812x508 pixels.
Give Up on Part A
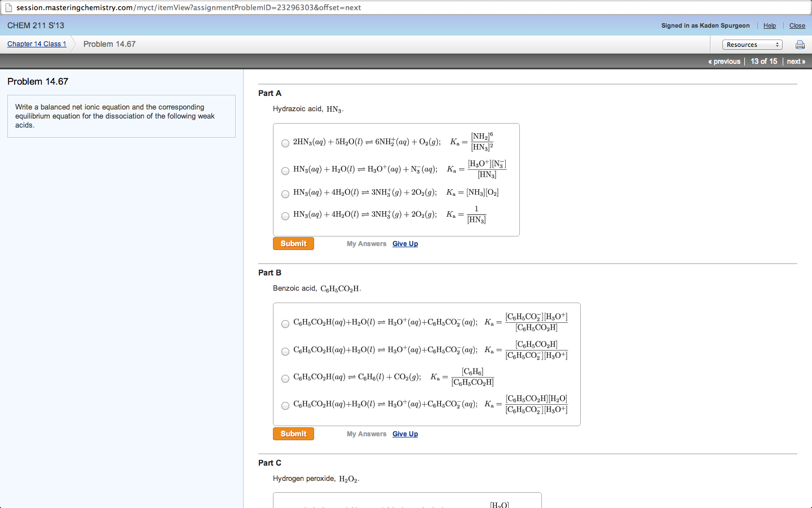pos(405,243)
